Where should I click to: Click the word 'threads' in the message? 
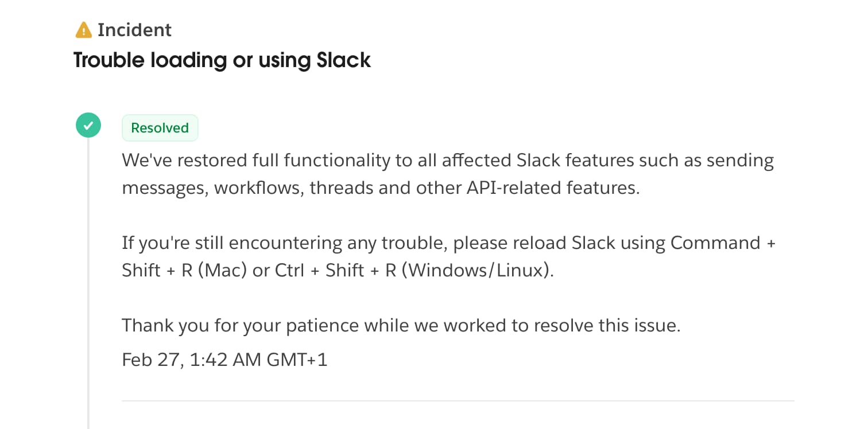(341, 188)
